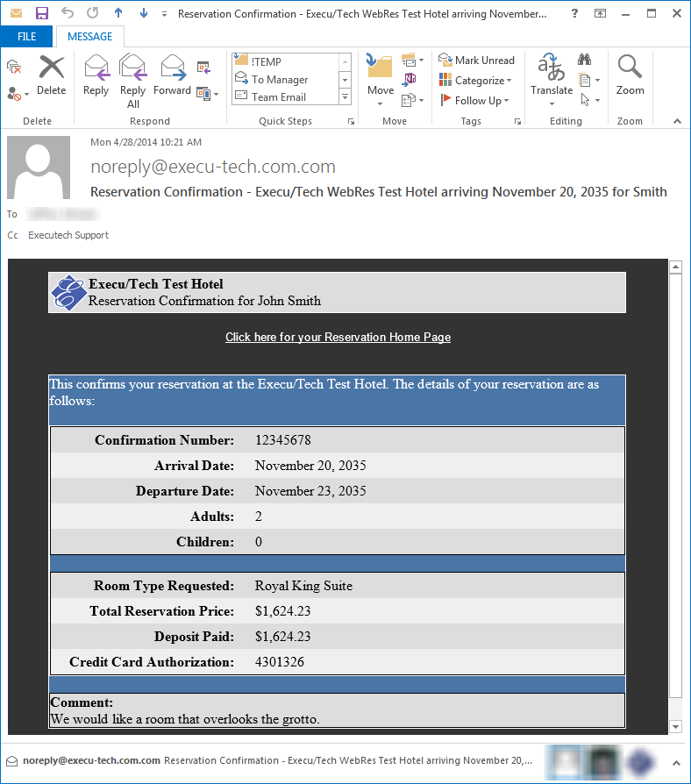Click the sender avatar picture
The height and width of the screenshot is (784, 691).
point(39,167)
